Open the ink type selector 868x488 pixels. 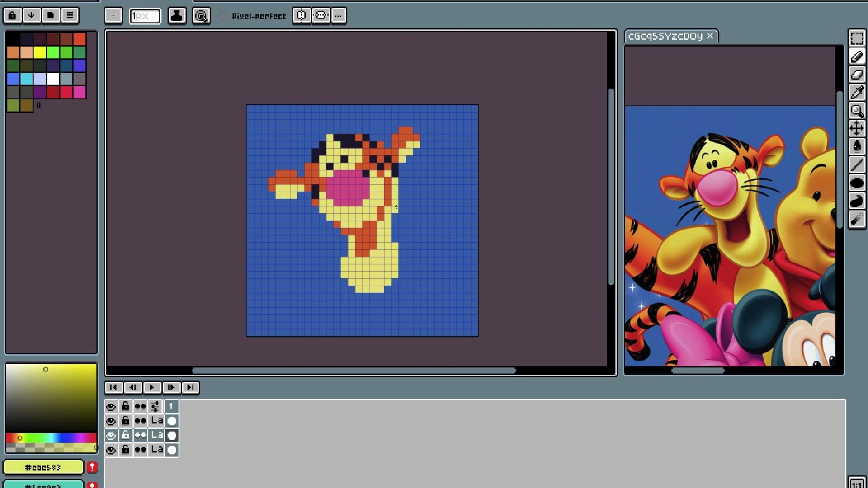coord(177,16)
